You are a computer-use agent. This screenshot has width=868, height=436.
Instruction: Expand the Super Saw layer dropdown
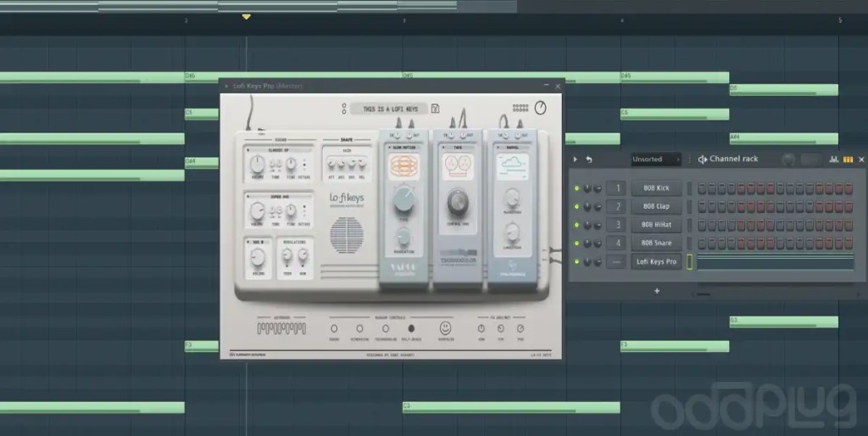[278, 197]
